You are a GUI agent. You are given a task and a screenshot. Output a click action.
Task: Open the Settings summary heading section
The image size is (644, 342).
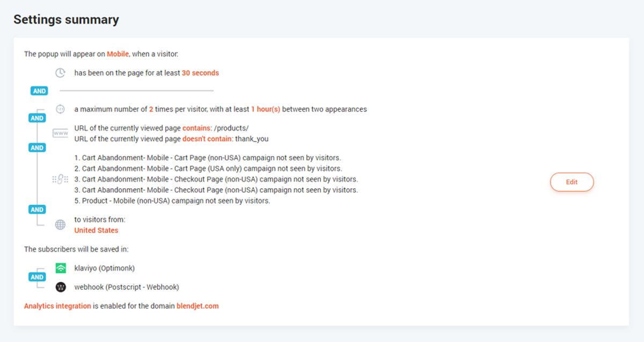66,19
